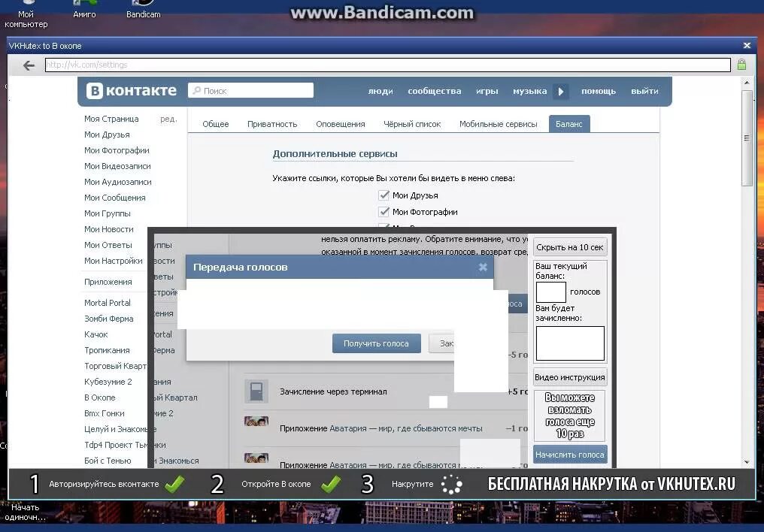Open Зомби Ферма app link
The height and width of the screenshot is (532, 764).
click(x=109, y=319)
